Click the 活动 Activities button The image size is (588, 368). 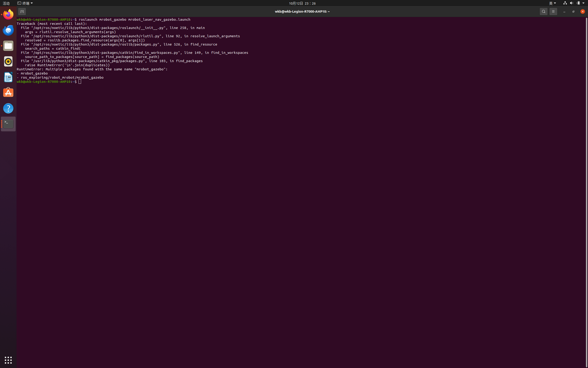[6, 3]
